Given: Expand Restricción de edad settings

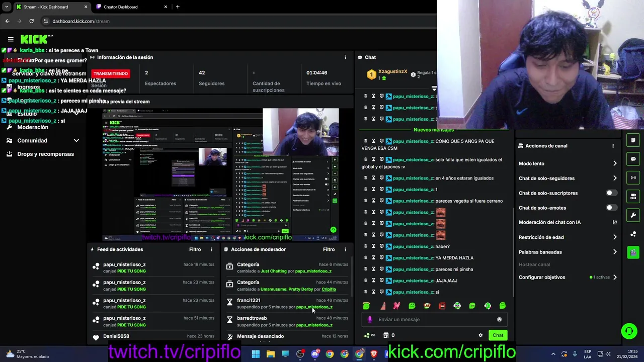Looking at the screenshot, I should click(615, 237).
